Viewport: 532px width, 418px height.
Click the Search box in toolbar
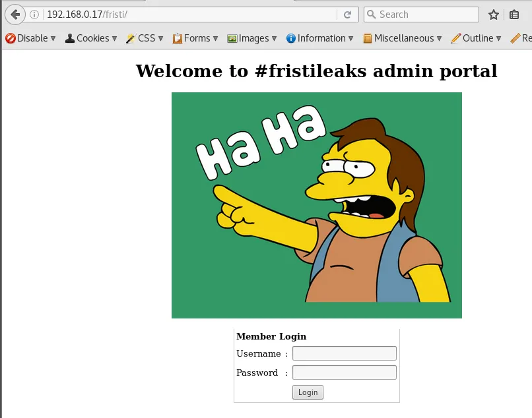pyautogui.click(x=421, y=15)
